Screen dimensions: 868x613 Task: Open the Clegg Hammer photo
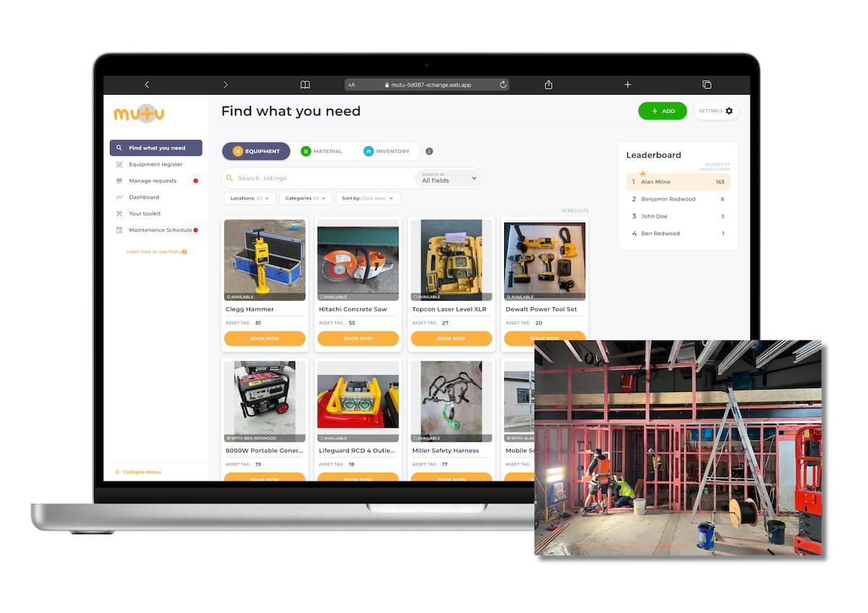tap(265, 260)
